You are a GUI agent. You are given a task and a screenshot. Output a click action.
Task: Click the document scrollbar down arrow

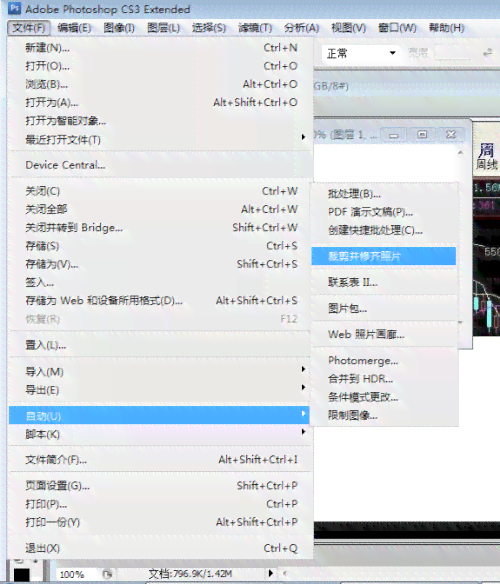[x=461, y=323]
